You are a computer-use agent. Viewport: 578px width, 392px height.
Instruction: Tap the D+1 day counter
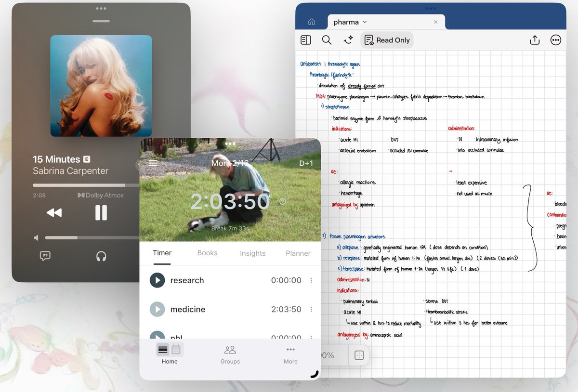tap(306, 163)
